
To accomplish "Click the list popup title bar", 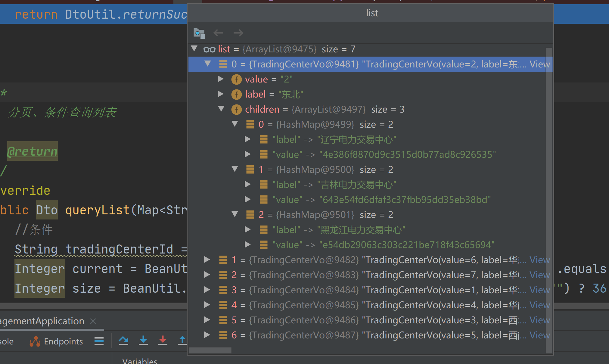I will coord(371,13).
